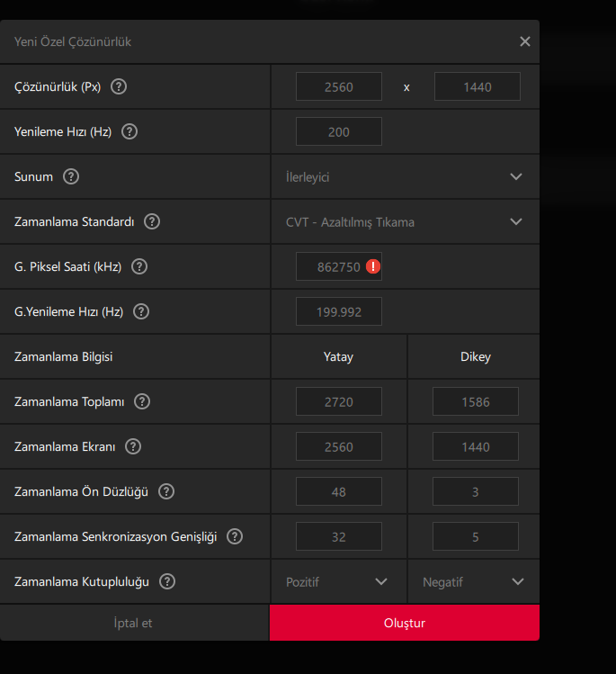
Task: Click vertical Zamanlama Toplamı field 1586
Action: click(476, 401)
